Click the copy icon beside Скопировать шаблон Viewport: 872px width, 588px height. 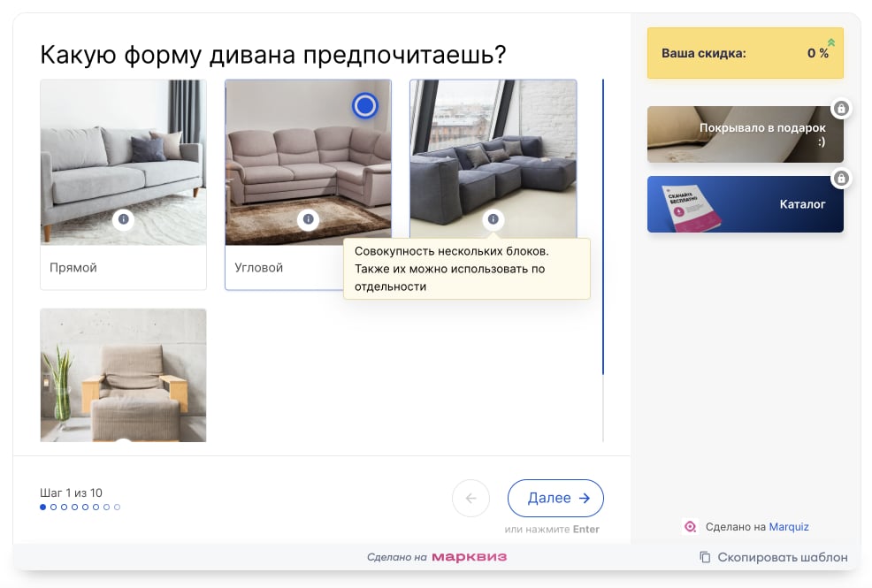(x=705, y=557)
